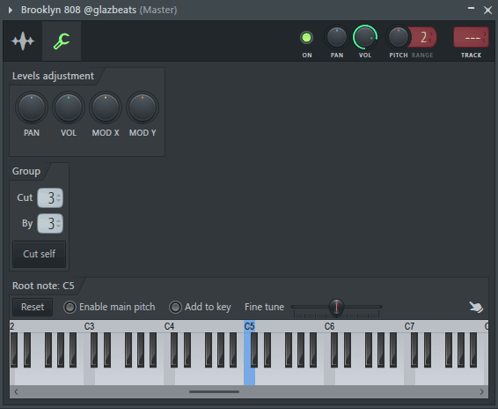
Task: Click the Levels adjustment PAN knob
Action: (x=32, y=108)
